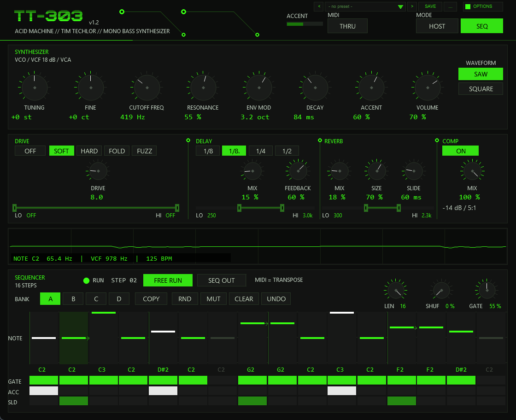The image size is (516, 420).
Task: Click the COPY pattern button
Action: [151, 298]
